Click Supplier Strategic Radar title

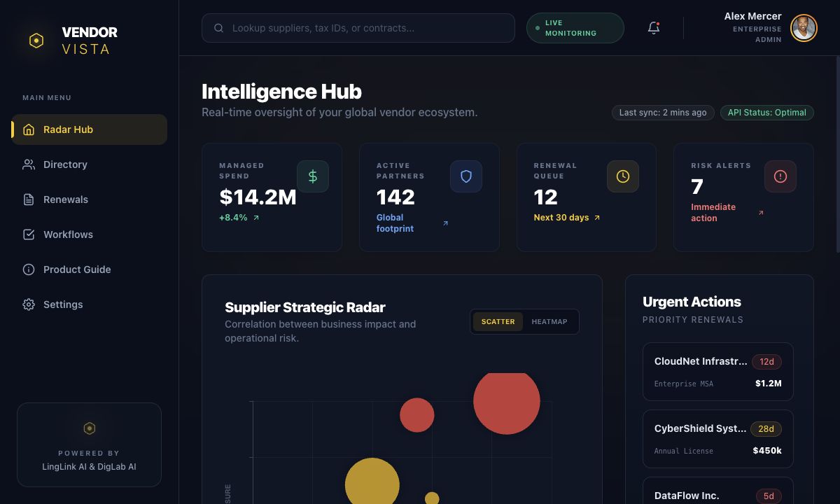click(305, 307)
